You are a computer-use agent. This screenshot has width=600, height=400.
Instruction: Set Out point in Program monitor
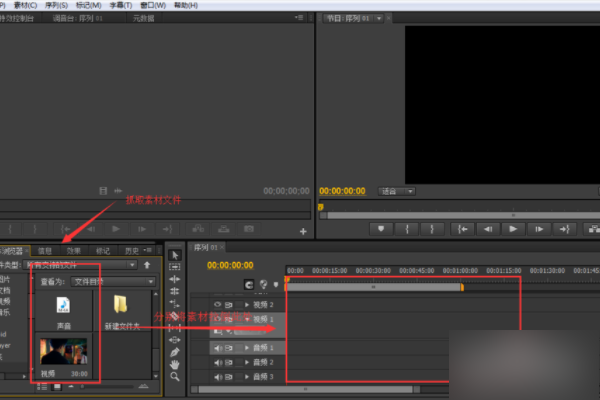click(432, 229)
